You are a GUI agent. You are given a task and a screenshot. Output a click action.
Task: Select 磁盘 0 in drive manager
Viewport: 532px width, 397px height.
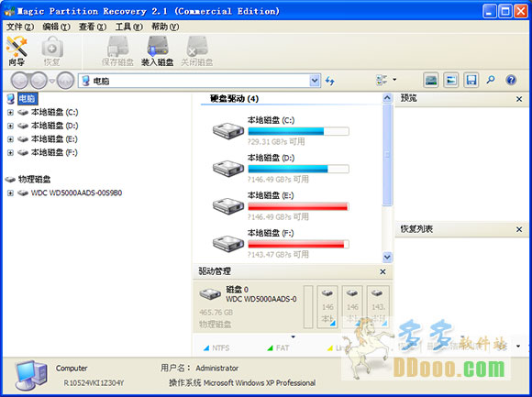(x=249, y=307)
